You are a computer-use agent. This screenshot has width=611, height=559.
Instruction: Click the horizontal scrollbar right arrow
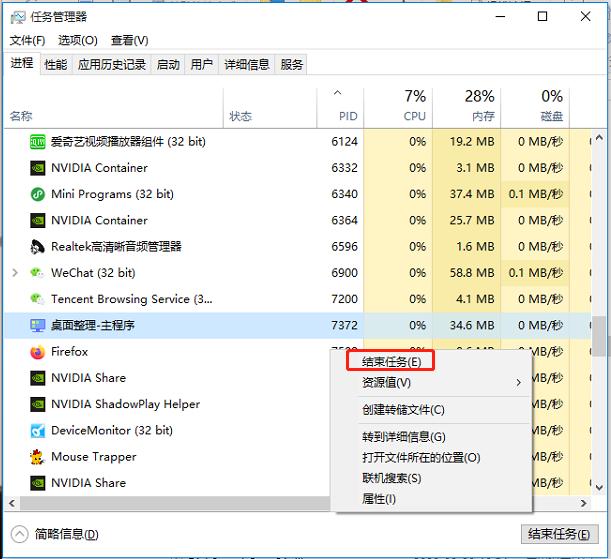[x=583, y=503]
